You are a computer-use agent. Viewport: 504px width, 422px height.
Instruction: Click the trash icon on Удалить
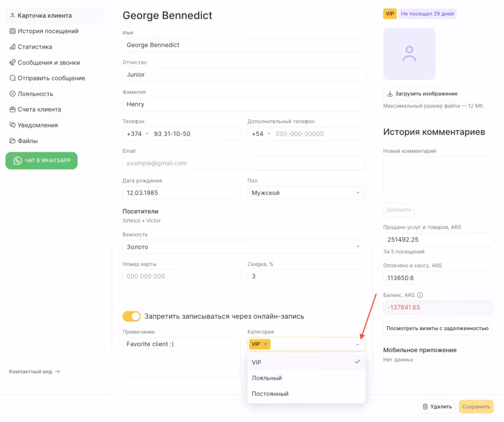point(425,407)
